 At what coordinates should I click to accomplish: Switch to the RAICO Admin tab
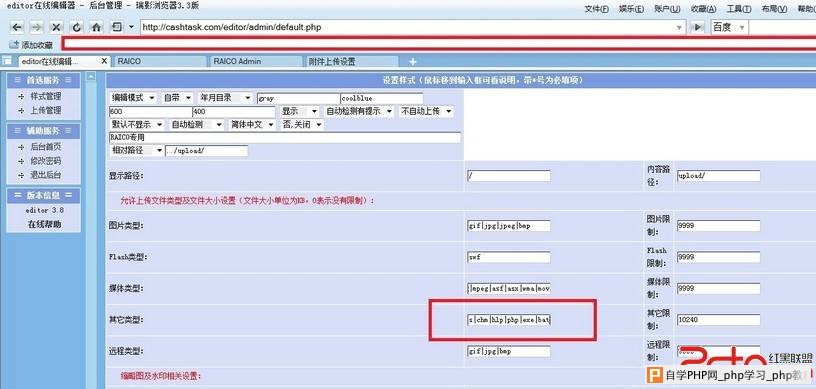(x=255, y=61)
